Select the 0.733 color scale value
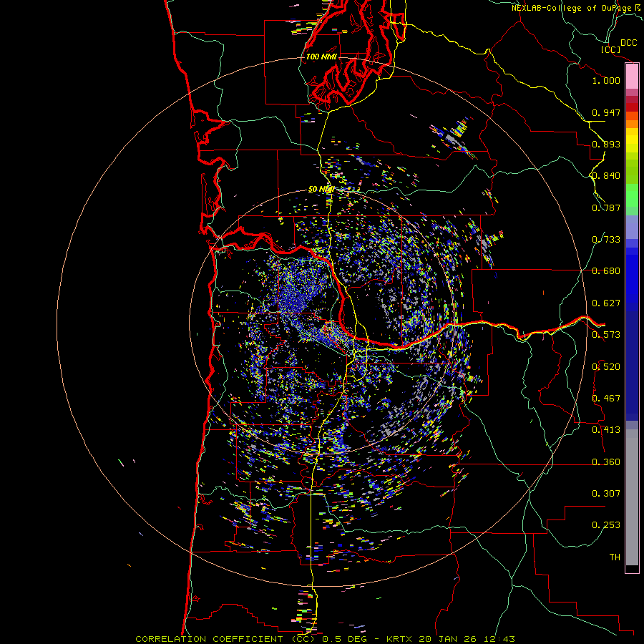The width and height of the screenshot is (644, 644). pos(606,240)
